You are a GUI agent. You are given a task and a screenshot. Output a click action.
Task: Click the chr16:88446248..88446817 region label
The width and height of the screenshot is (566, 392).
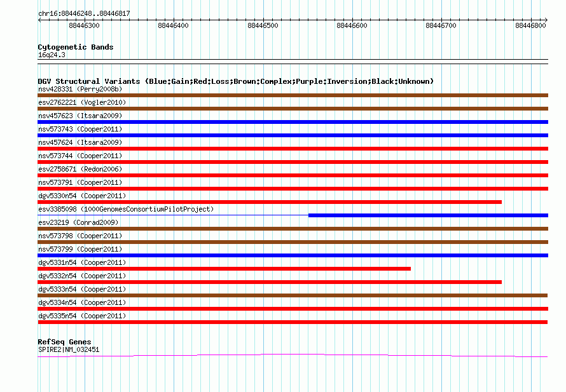84,14
